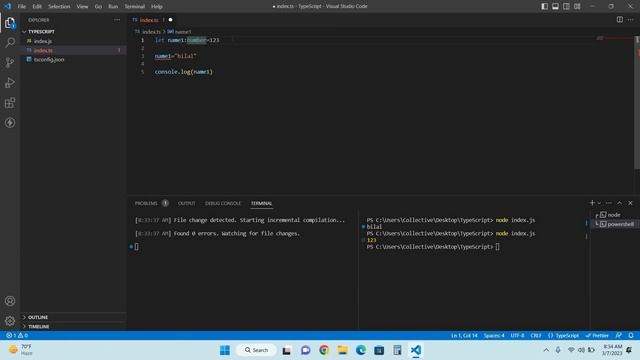Switch to the PROBLEMS tab
This screenshot has width=640, height=360.
click(x=146, y=203)
